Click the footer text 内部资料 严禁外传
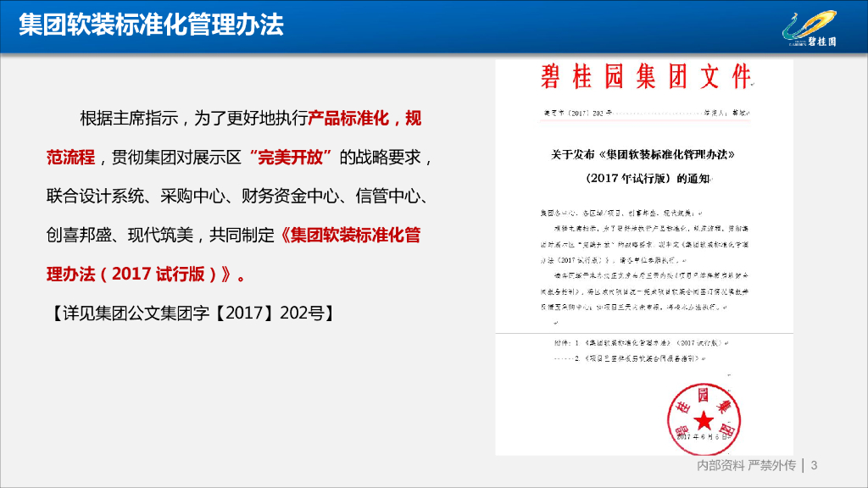This screenshot has height=488, width=868. point(746,465)
